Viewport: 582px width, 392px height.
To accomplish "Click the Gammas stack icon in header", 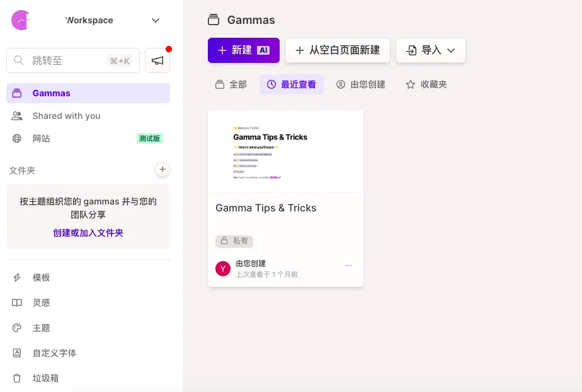I will (214, 20).
